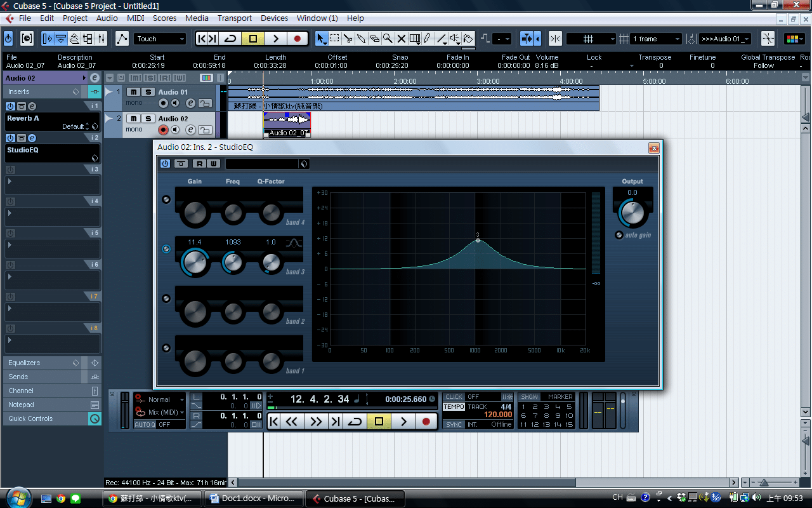Click the cycle loop button in transport panel
Screen dimensions: 812x508
(355, 421)
